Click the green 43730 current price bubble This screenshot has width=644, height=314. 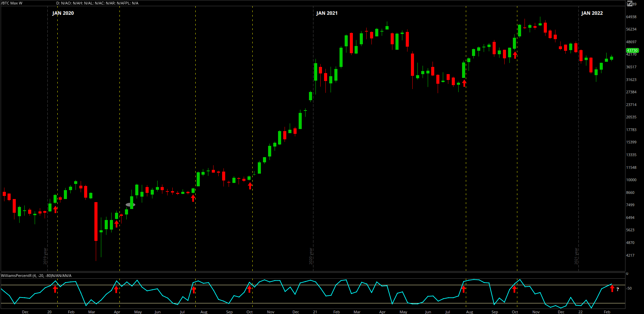[x=632, y=50]
